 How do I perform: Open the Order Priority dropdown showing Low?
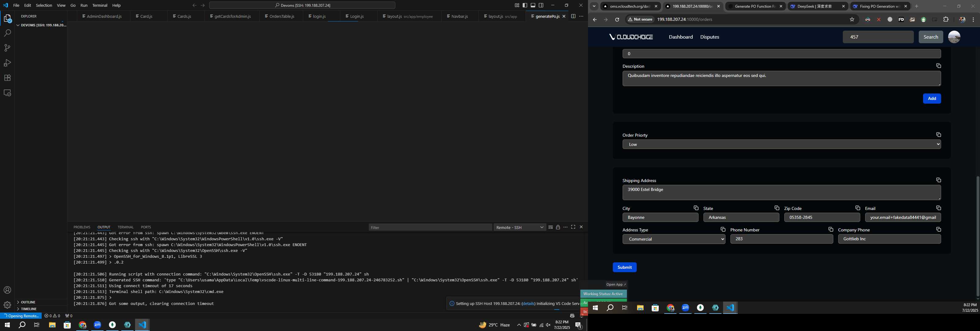pyautogui.click(x=782, y=144)
